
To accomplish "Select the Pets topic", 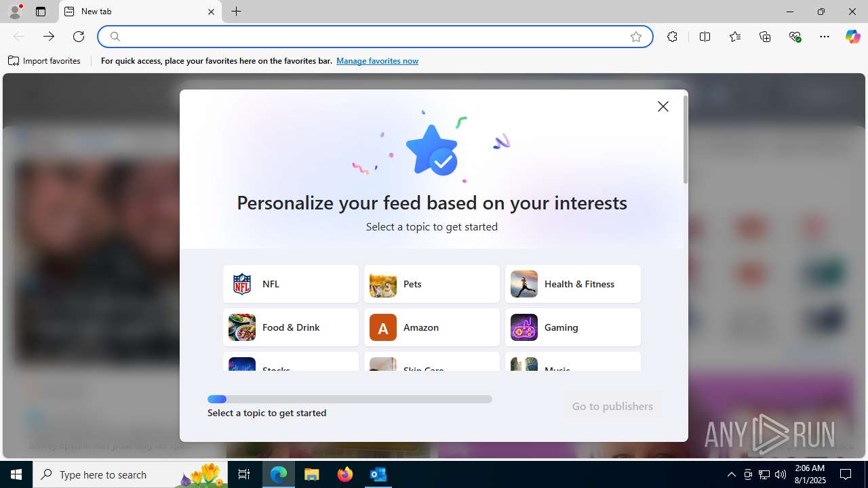I will click(x=432, y=284).
